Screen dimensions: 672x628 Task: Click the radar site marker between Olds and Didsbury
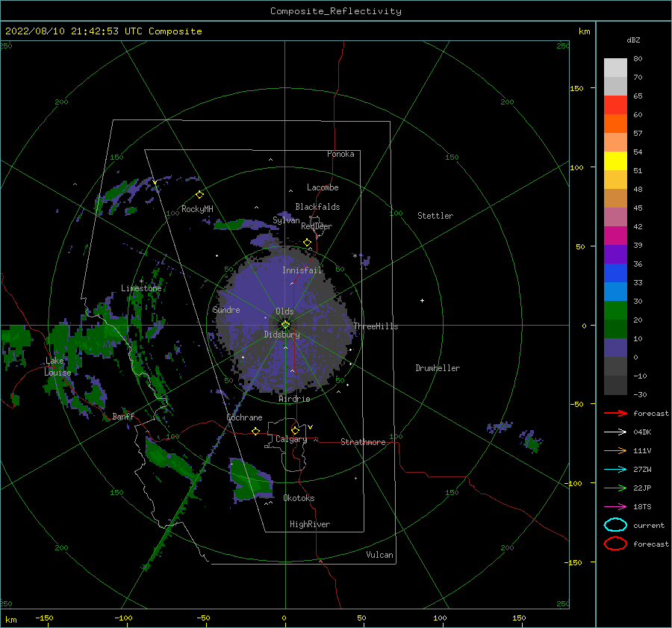tap(285, 325)
